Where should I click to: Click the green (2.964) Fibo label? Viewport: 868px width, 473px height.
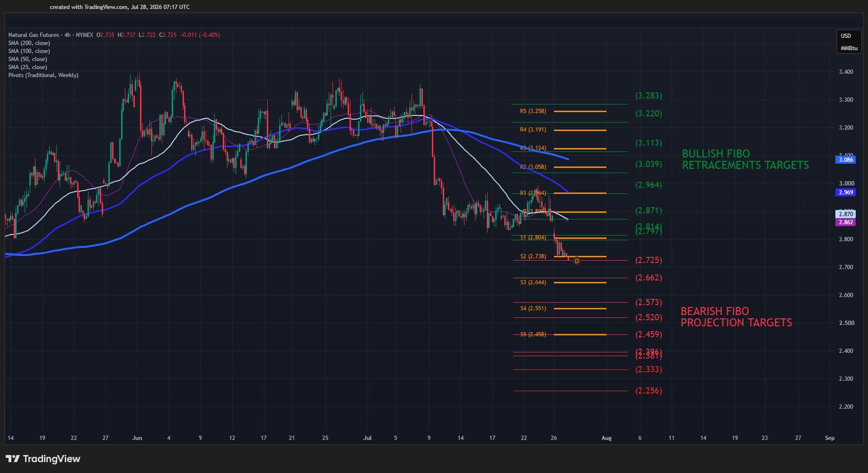[x=649, y=185]
